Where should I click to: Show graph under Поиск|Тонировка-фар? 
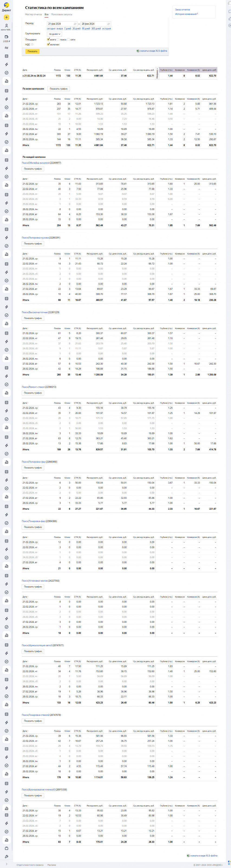33,527
